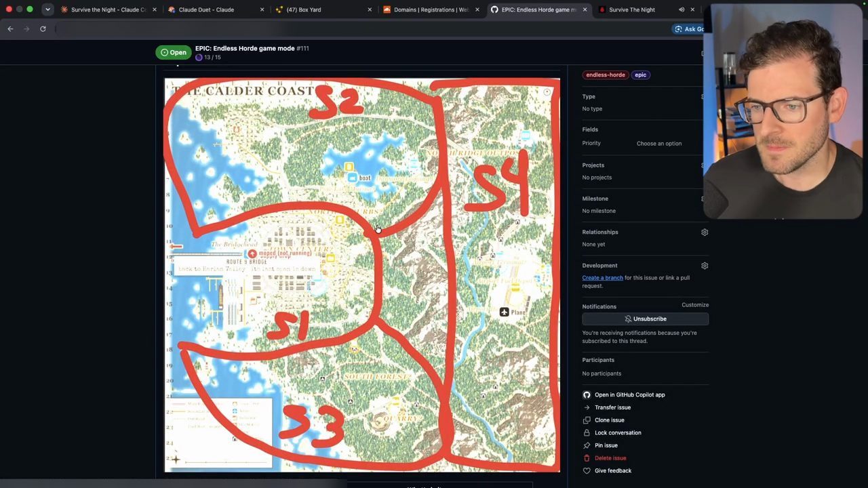Click the Projects section heading
This screenshot has width=868, height=488.
pyautogui.click(x=593, y=165)
